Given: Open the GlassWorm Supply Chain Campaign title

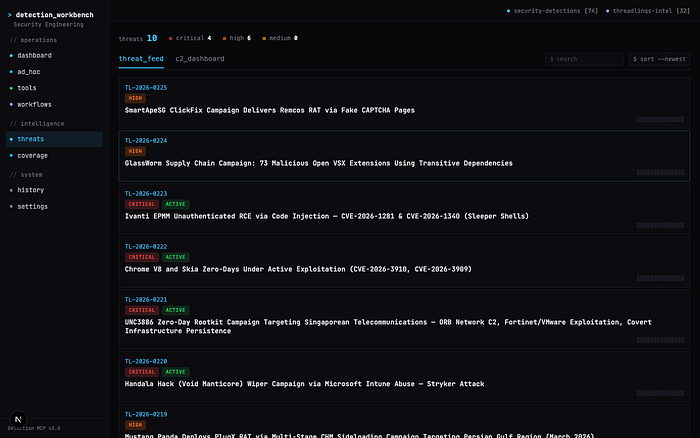Looking at the screenshot, I should (x=319, y=163).
